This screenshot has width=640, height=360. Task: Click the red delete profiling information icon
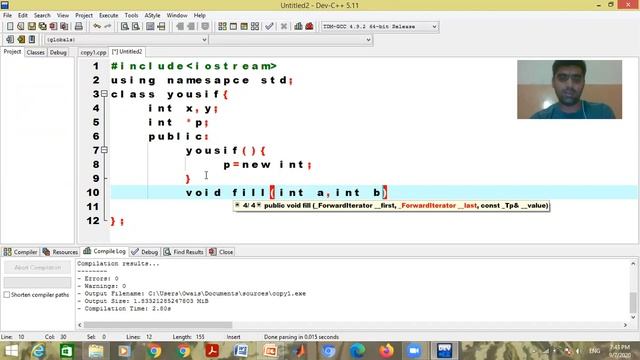[309, 27]
